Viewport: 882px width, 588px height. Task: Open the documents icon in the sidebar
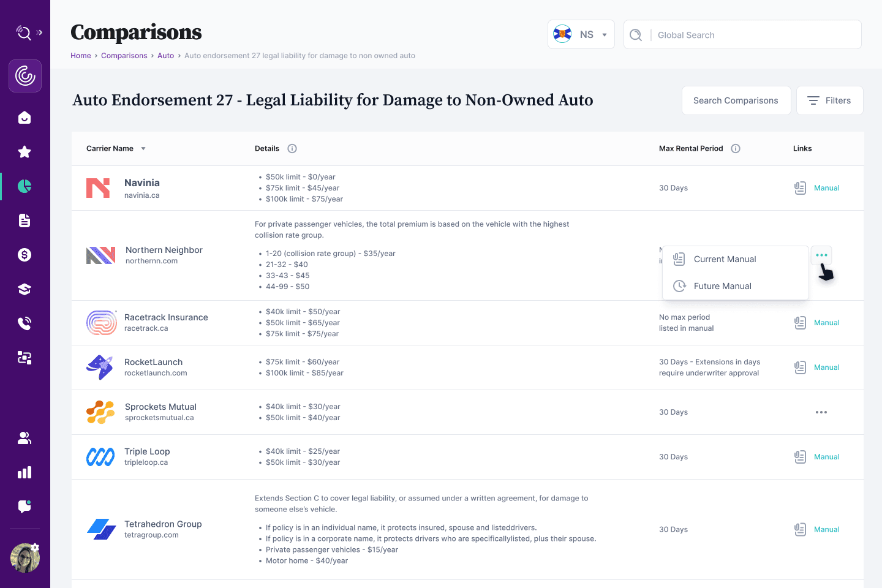24,221
